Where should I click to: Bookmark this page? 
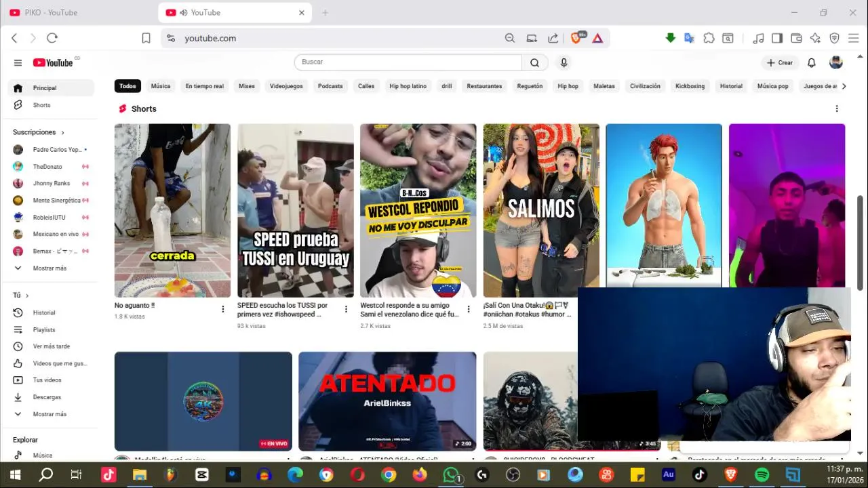(146, 38)
